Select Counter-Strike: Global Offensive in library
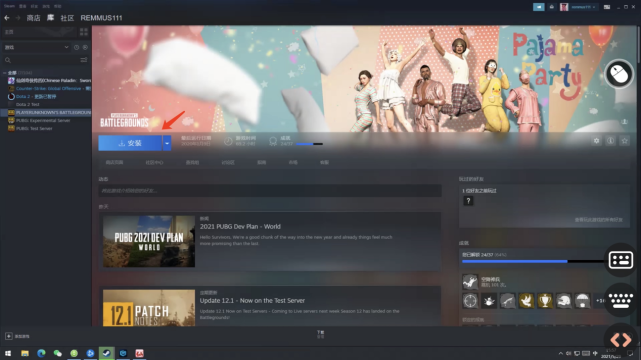This screenshot has height=360, width=641. pyautogui.click(x=49, y=88)
